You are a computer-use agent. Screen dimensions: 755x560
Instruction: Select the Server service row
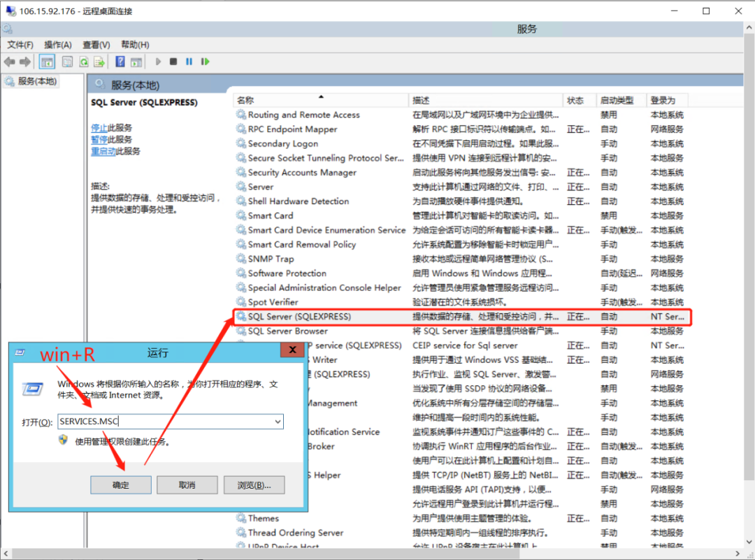point(462,187)
